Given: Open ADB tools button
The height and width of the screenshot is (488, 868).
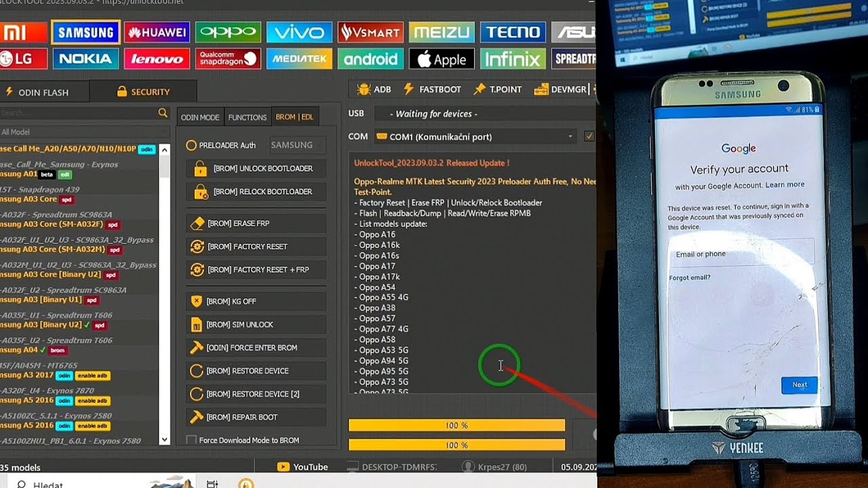Looking at the screenshot, I should [374, 89].
